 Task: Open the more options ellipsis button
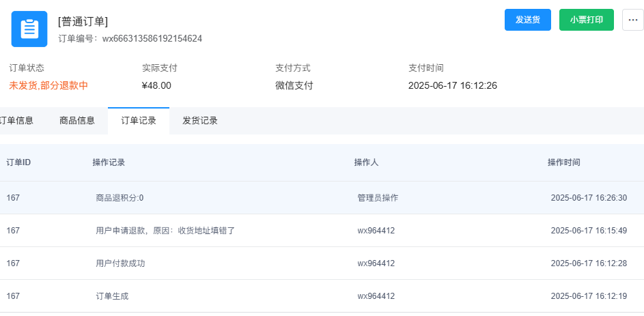633,20
